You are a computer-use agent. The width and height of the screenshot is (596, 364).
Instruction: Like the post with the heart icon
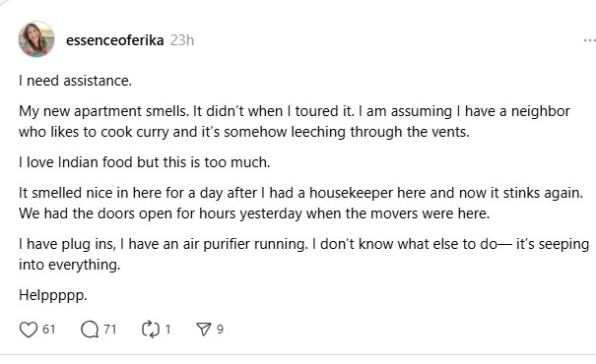pyautogui.click(x=29, y=330)
